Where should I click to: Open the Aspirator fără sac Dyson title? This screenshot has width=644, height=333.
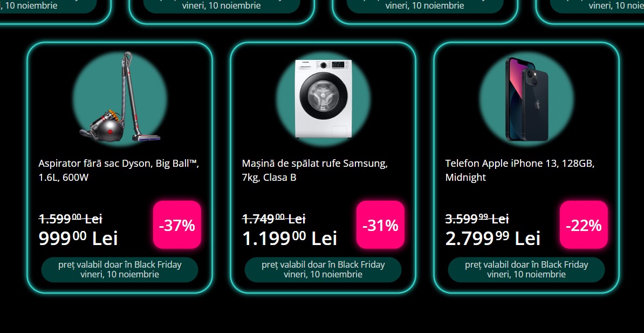[119, 170]
